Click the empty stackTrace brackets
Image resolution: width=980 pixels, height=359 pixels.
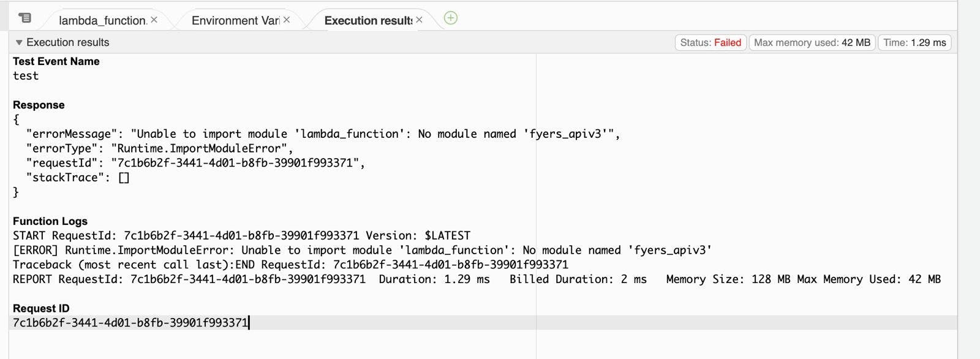click(124, 178)
